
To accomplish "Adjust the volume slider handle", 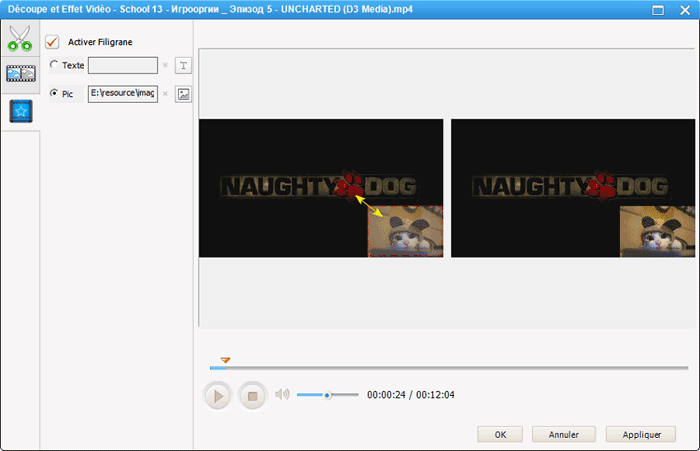I will (327, 395).
